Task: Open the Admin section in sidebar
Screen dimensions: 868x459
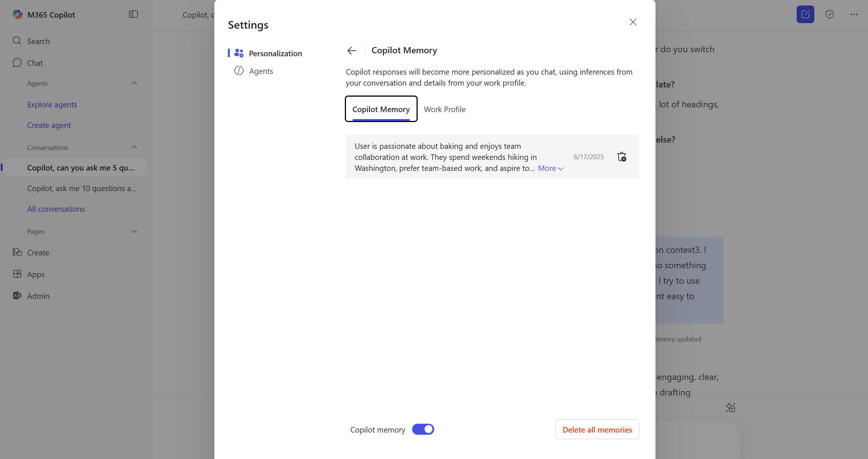Action: [x=38, y=296]
